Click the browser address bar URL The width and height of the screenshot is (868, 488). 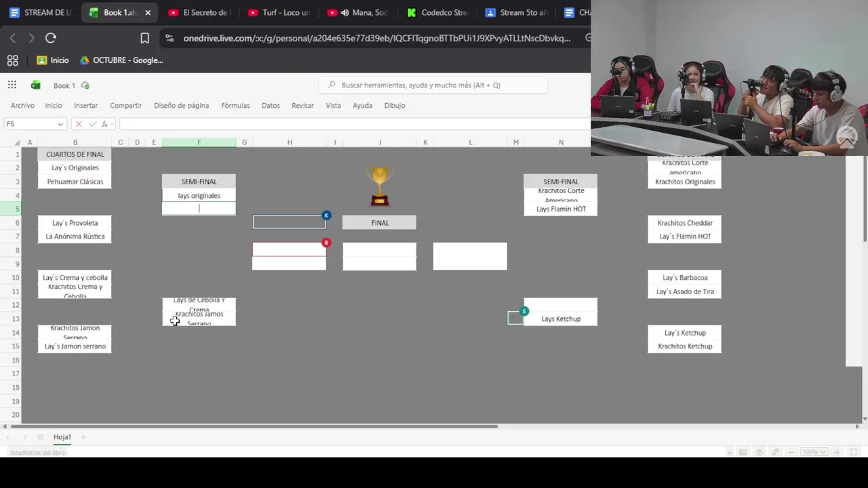click(x=376, y=38)
